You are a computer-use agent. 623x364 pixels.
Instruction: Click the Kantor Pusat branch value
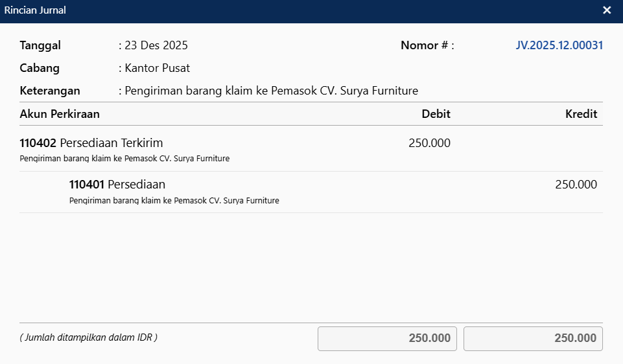click(158, 68)
